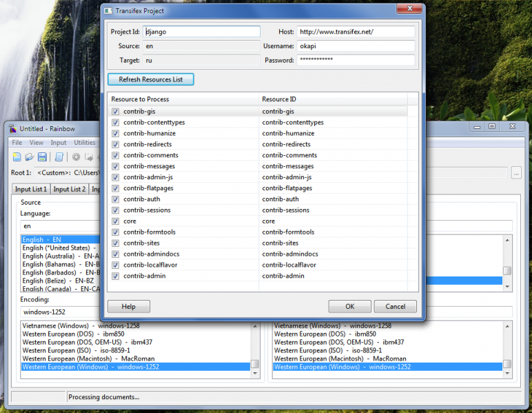Toggle the contrib-humanize checkbox

coord(115,133)
